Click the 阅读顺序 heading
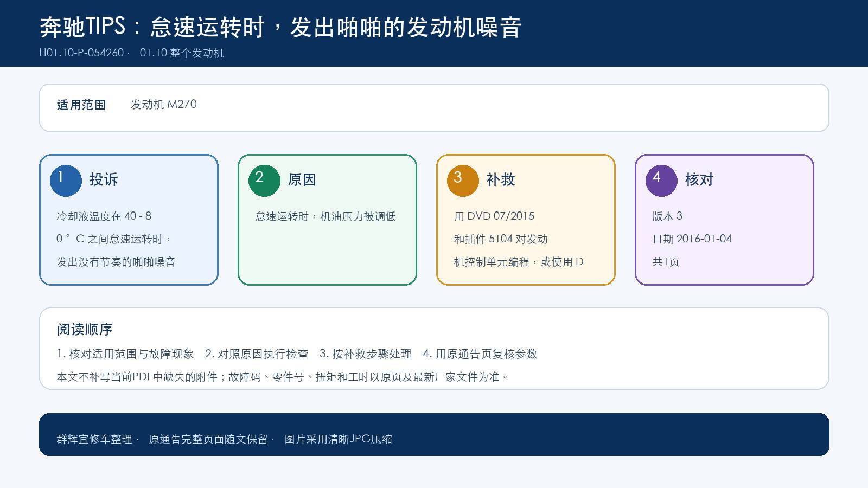The image size is (868, 488). click(85, 329)
